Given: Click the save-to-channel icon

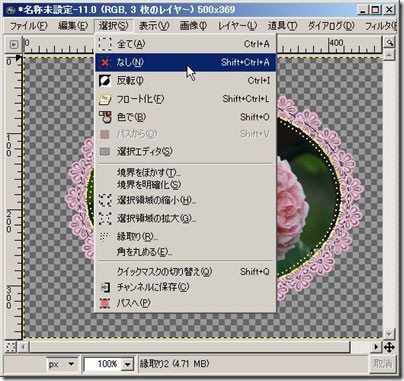Looking at the screenshot, I should click(105, 287).
